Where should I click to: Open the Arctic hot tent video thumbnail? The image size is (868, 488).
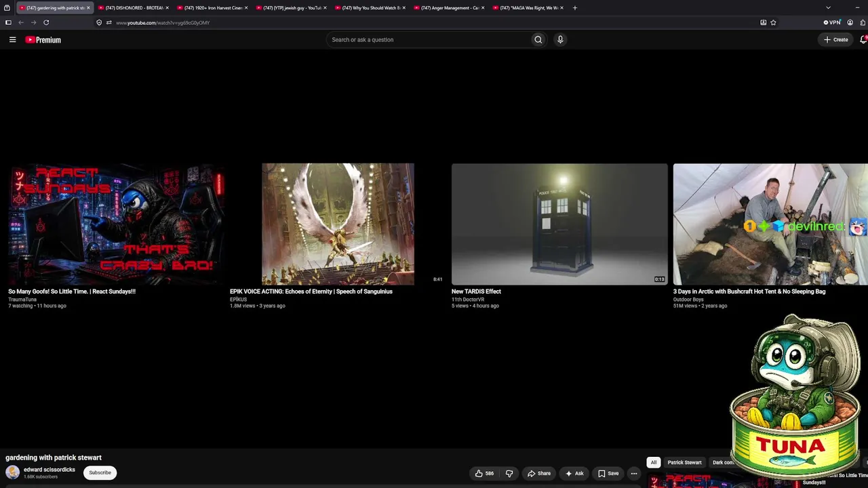click(x=770, y=224)
